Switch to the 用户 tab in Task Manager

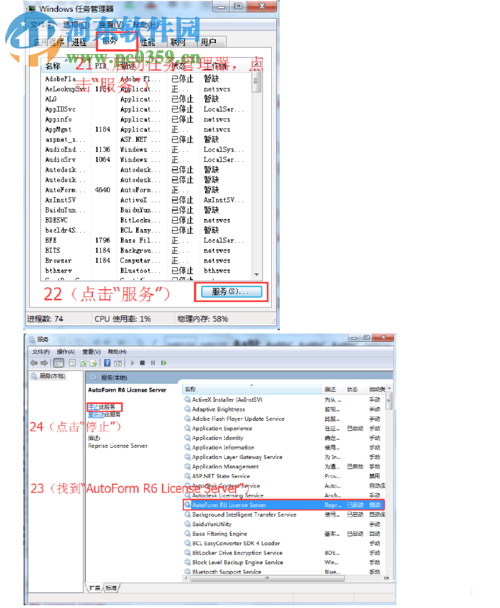[208, 42]
